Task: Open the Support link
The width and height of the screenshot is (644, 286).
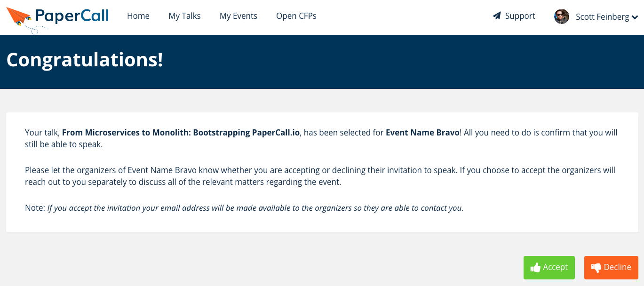Action: tap(520, 16)
